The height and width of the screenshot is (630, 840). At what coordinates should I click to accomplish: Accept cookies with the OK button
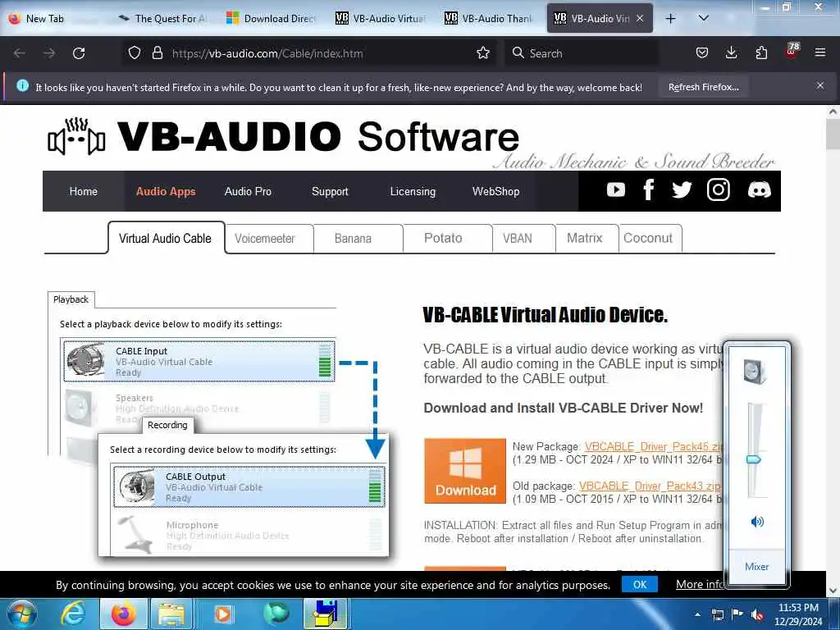pyautogui.click(x=640, y=584)
